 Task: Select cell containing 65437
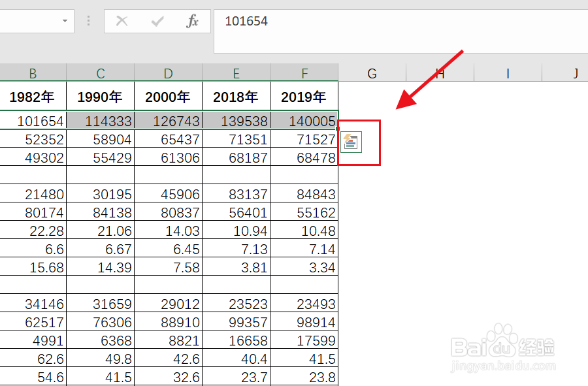coord(169,138)
